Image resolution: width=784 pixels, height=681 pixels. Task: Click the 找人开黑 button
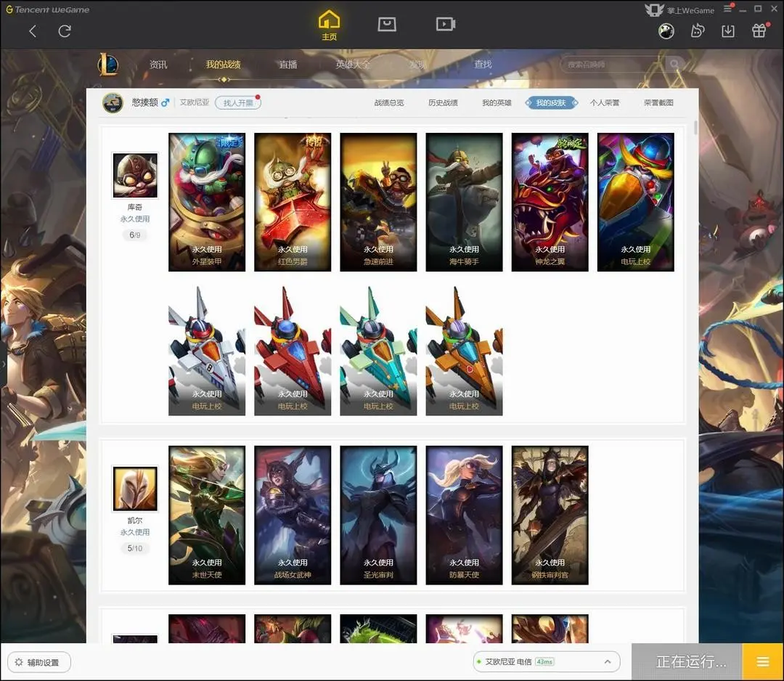tap(238, 103)
